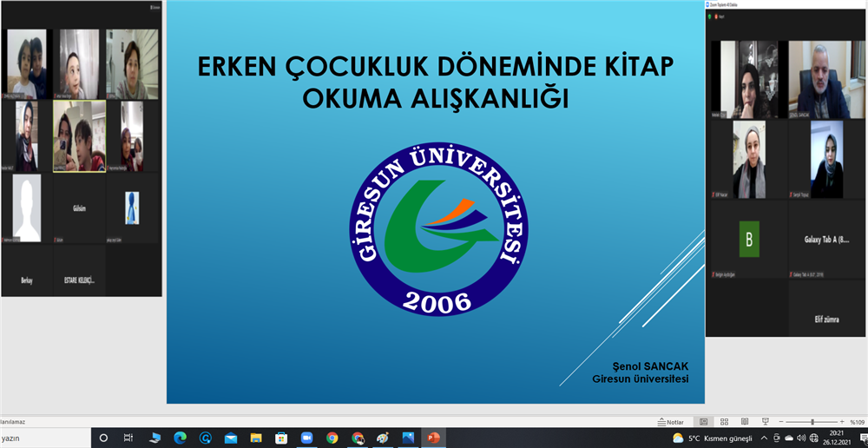
Task: Click the zoom out minus button
Action: [780, 422]
